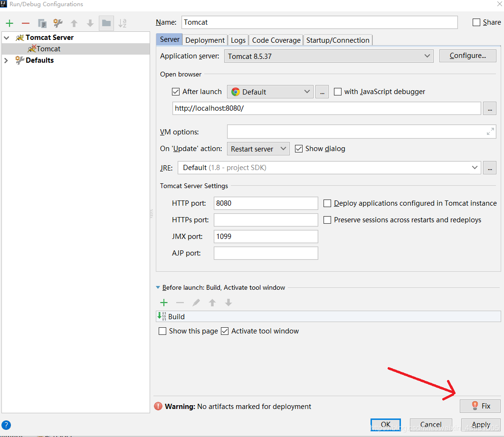
Task: Move Before launch task down
Action: (x=228, y=303)
